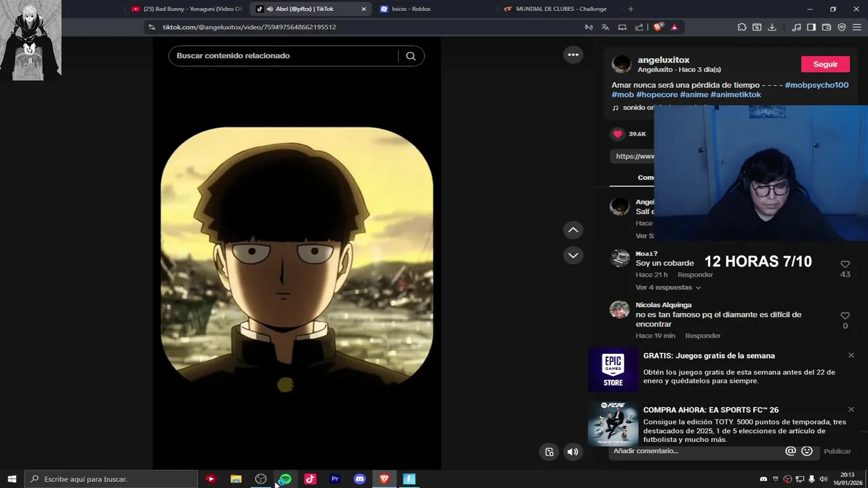This screenshot has height=488, width=868.
Task: Go to the previous video with up arrow
Action: (573, 230)
